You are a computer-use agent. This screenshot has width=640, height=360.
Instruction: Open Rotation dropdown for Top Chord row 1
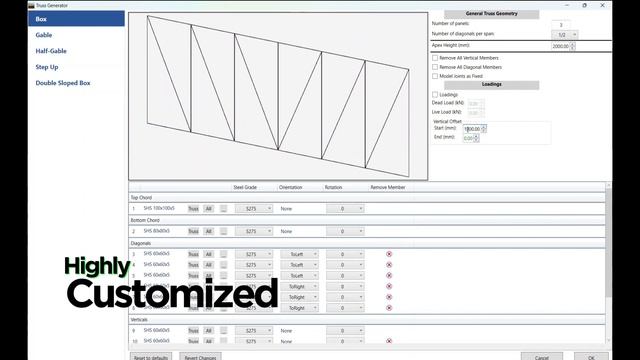click(x=345, y=209)
